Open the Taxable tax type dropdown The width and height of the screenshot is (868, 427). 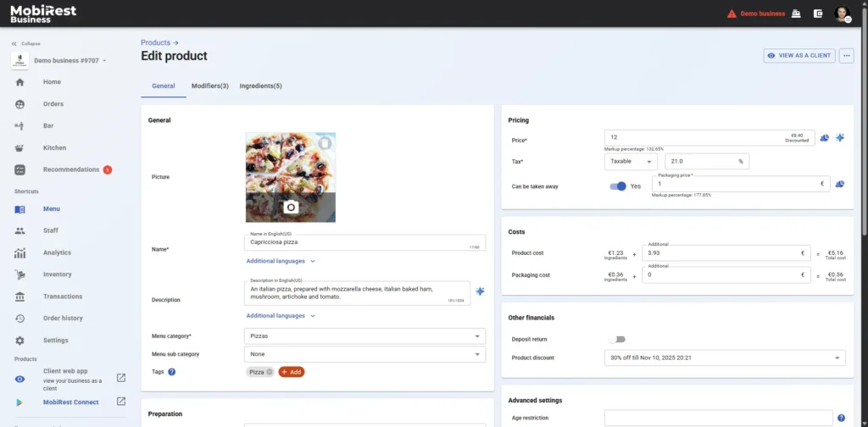click(632, 161)
